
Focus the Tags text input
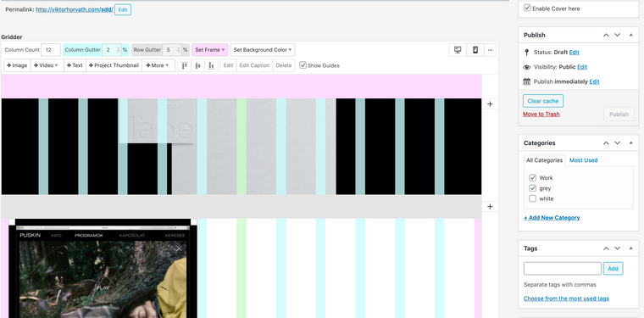click(x=563, y=269)
